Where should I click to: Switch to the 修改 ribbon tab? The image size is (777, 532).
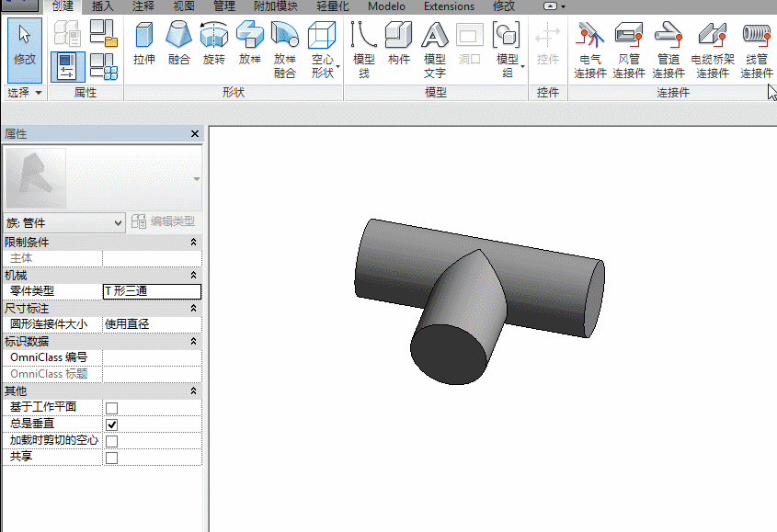[x=504, y=6]
